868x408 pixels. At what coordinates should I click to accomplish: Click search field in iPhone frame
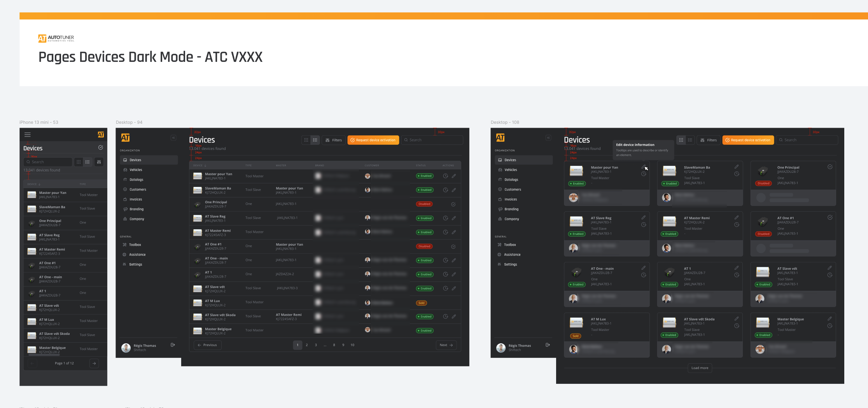point(48,162)
